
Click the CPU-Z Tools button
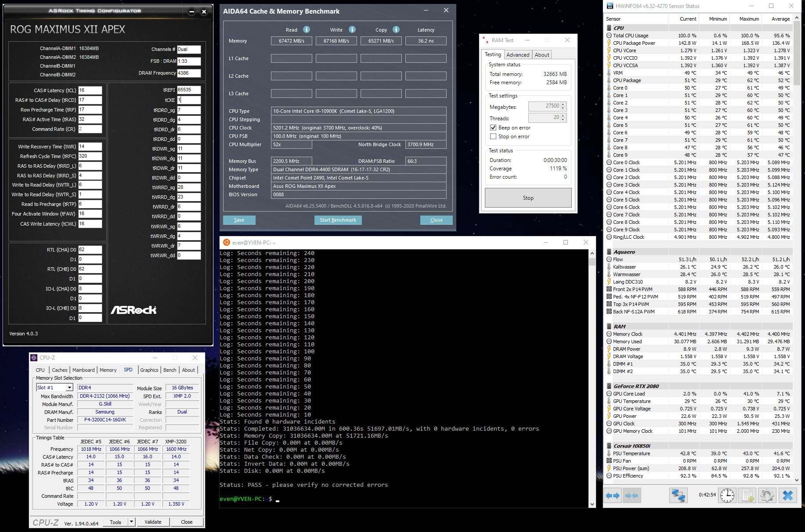[x=116, y=522]
